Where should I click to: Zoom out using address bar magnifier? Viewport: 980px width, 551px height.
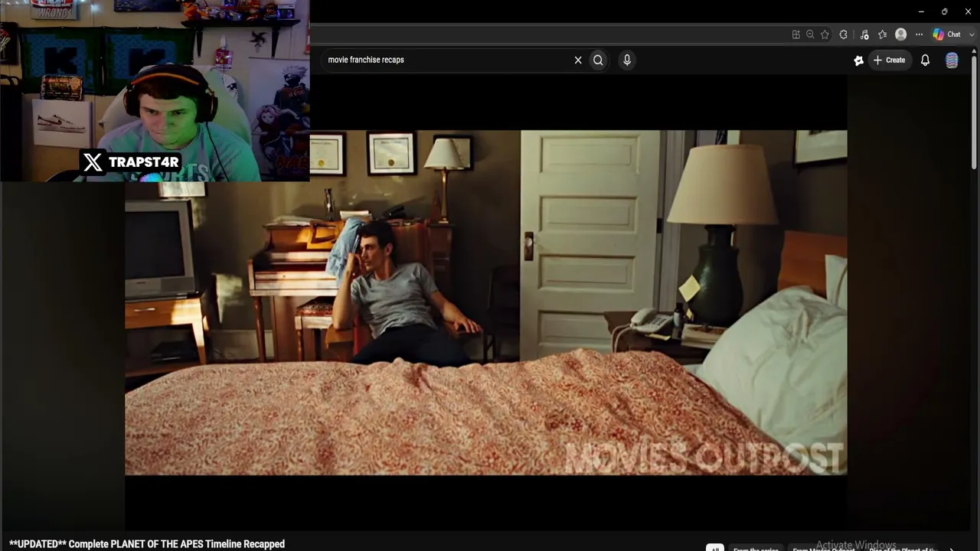(x=810, y=34)
